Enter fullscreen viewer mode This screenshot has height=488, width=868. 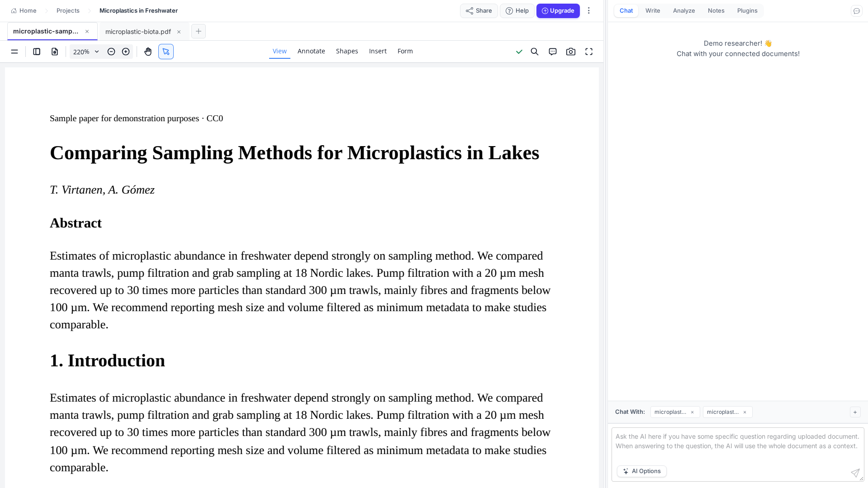[589, 52]
